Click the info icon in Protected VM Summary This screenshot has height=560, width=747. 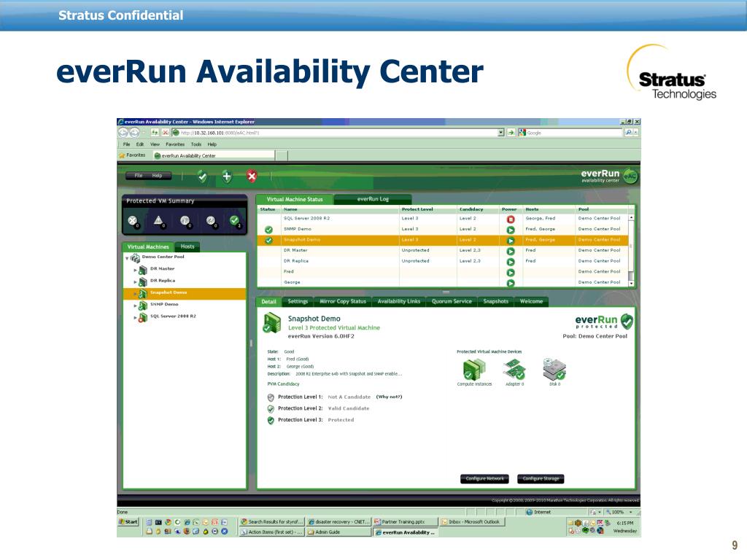[x=185, y=220]
